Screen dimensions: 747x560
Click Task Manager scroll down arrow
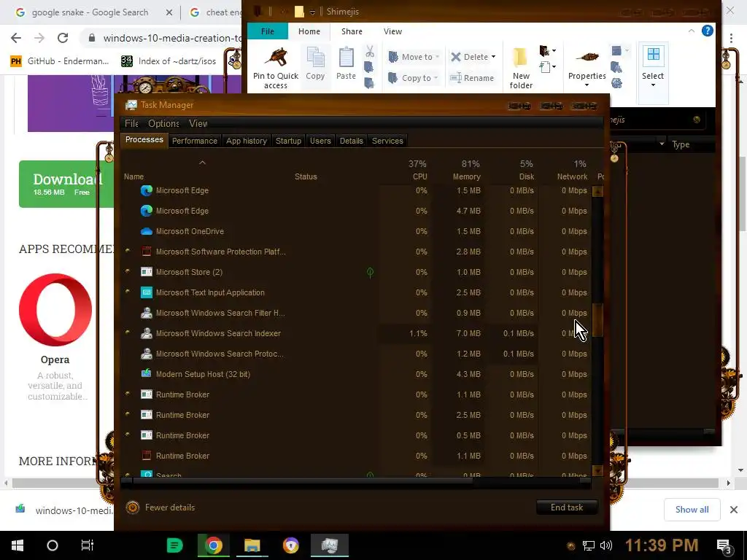click(597, 470)
